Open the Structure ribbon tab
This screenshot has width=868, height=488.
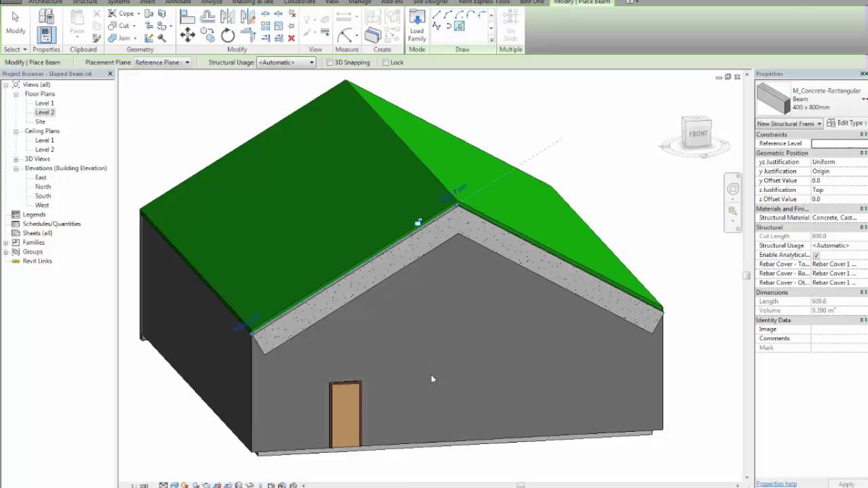(x=85, y=2)
